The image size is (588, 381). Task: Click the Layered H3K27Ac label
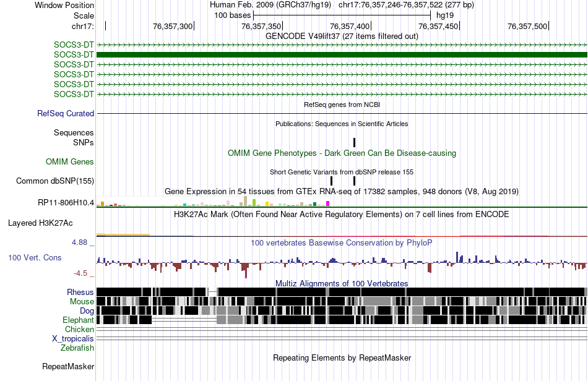[40, 223]
